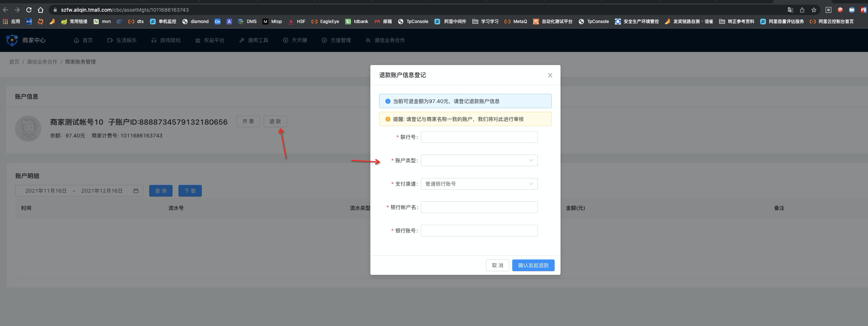Viewport: 868px width, 326px height.
Task: Open the 生活娱乐 navigation menu
Action: coord(122,40)
